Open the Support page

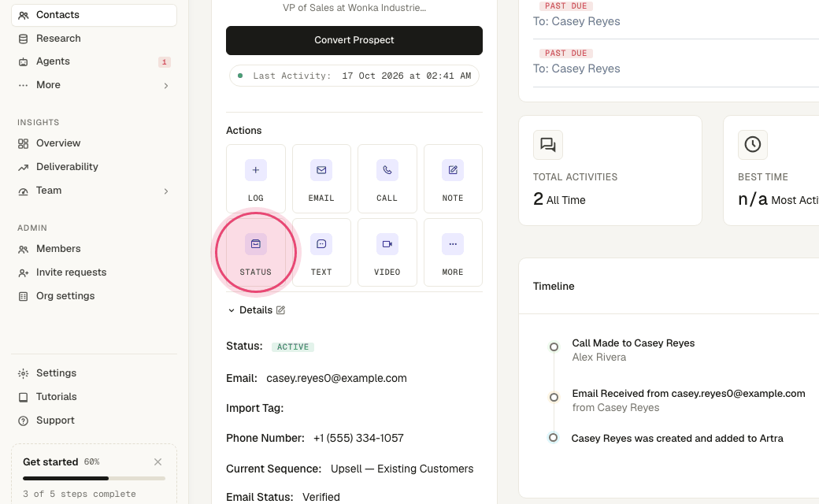point(94,421)
